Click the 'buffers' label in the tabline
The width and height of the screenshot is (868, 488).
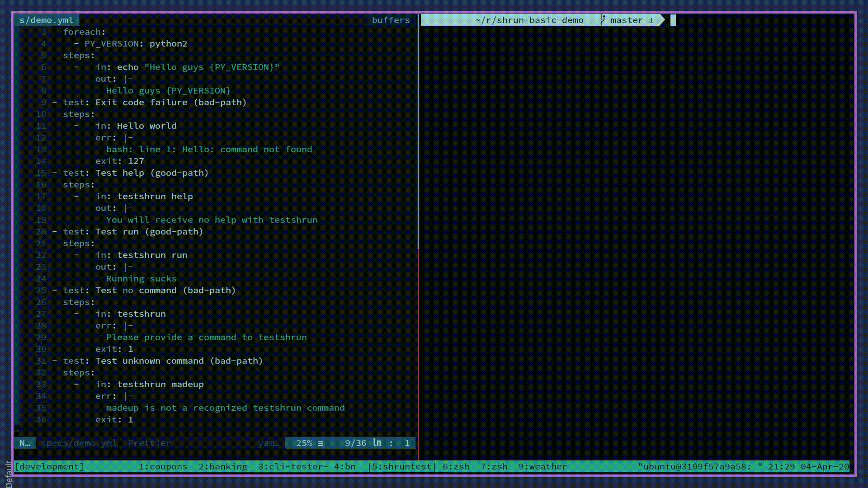(x=391, y=20)
